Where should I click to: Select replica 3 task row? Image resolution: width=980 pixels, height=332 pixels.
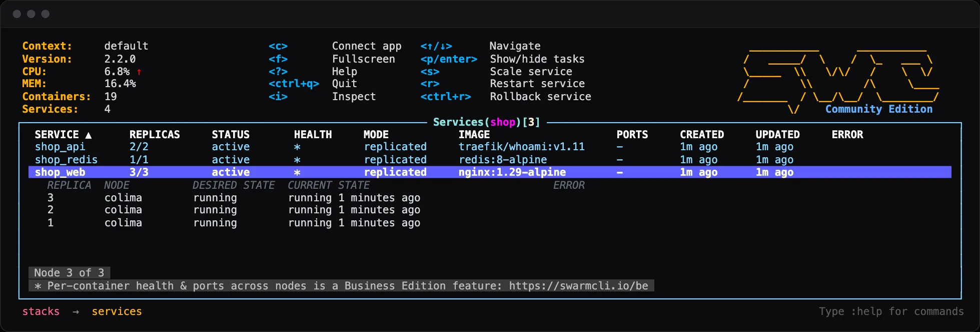(234, 198)
